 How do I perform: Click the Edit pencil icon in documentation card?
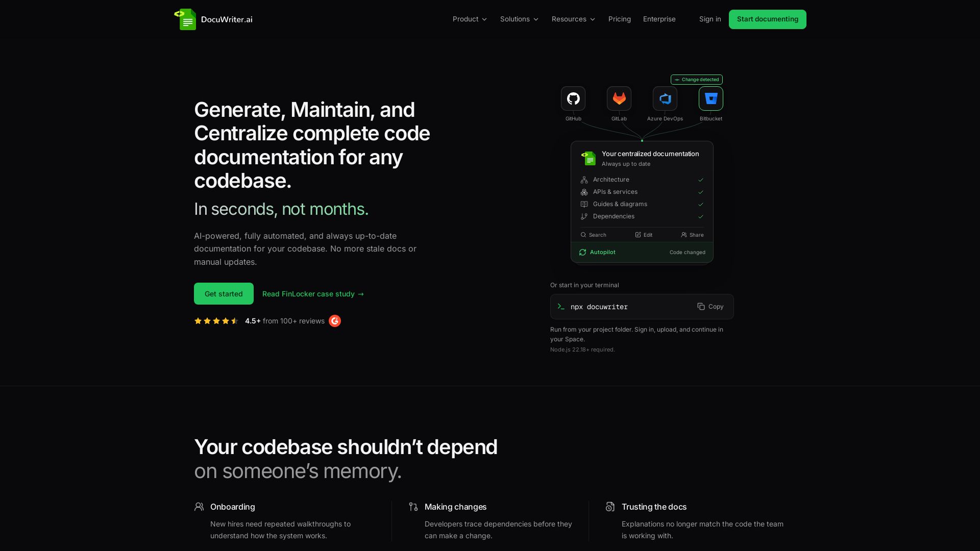638,235
